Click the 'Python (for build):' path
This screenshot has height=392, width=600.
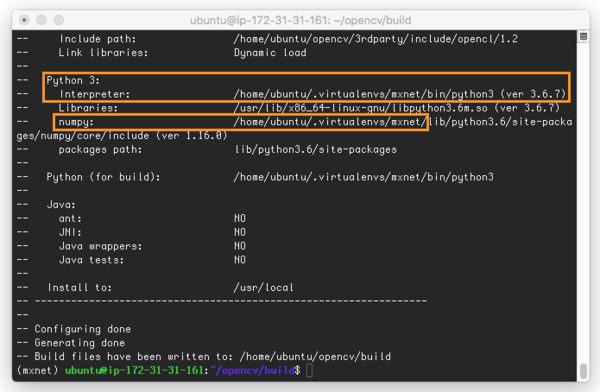pos(364,177)
